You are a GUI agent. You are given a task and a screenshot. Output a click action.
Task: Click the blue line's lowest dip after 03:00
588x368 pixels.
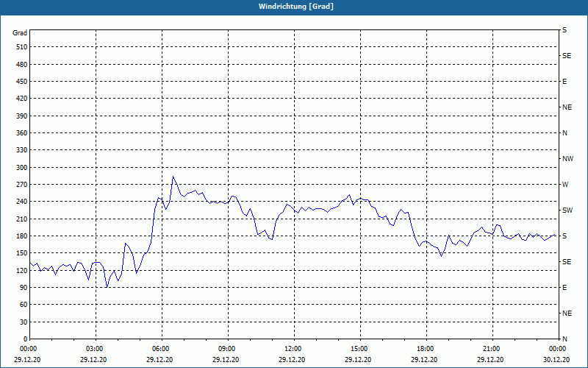107,287
